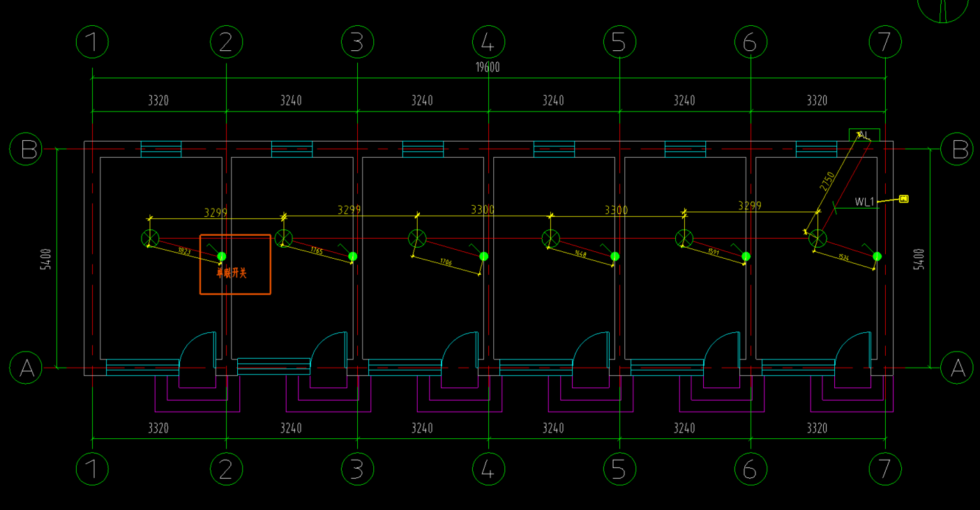Select yellow 3299 dimension above axis 6
980x510 pixels.
pyautogui.click(x=750, y=206)
